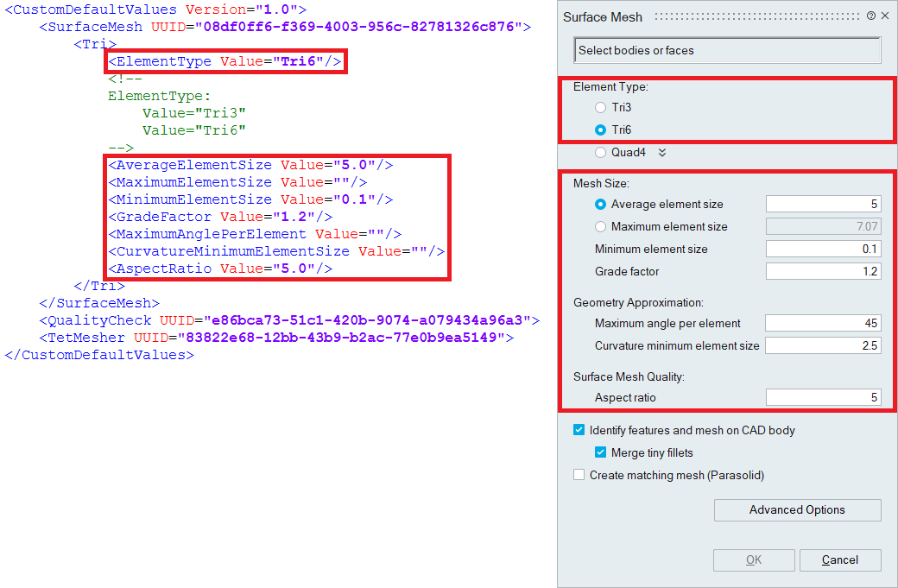Viewport: 898px width, 588px height.
Task: Click the Select bodies or faces field
Action: coord(727,51)
